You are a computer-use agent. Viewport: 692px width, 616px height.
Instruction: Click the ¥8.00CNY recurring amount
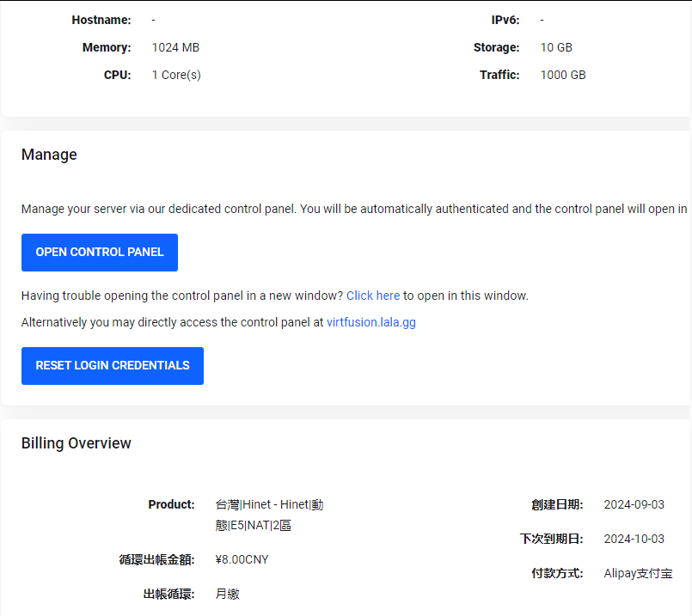tap(242, 559)
